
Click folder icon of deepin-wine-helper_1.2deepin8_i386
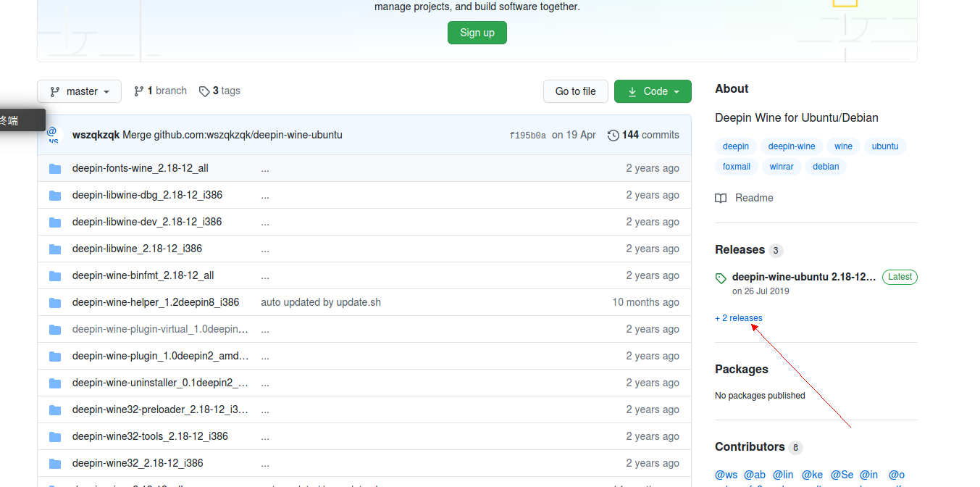pyautogui.click(x=55, y=302)
